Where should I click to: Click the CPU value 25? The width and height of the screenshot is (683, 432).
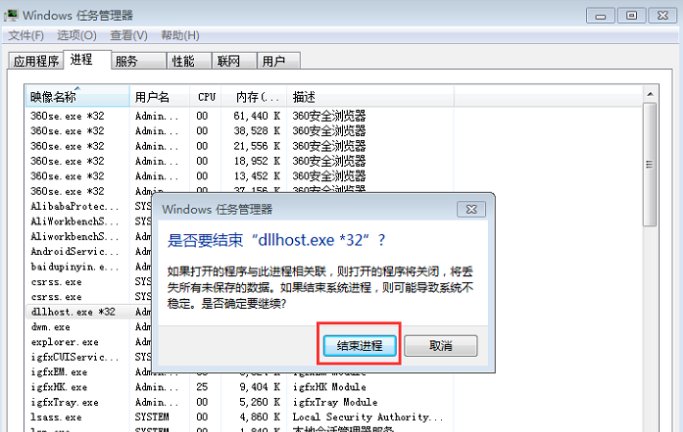pyautogui.click(x=202, y=387)
